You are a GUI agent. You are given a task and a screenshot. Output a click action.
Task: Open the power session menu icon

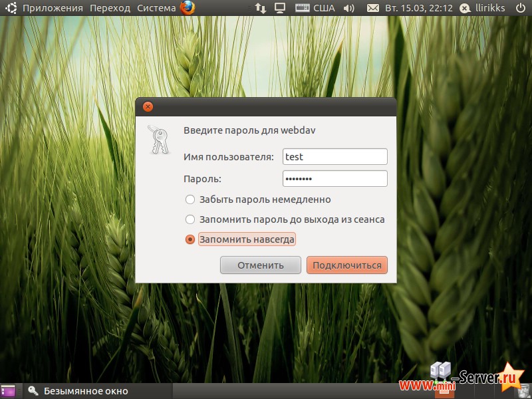[521, 8]
